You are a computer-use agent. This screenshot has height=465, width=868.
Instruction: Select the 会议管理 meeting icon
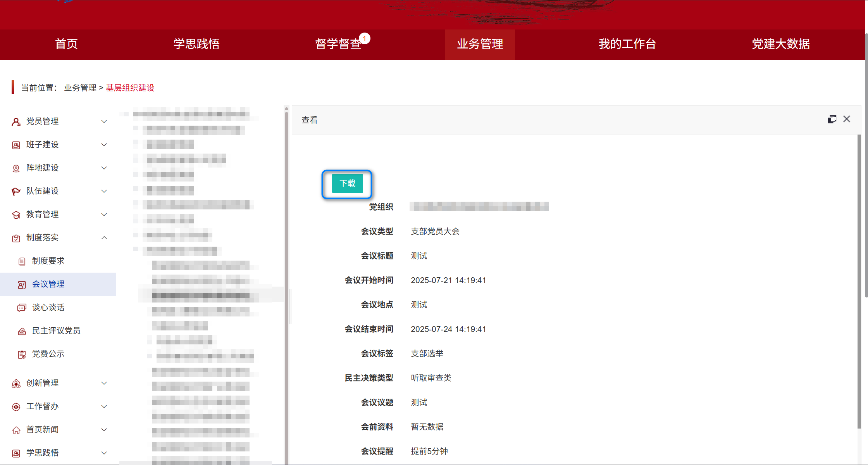[22, 284]
